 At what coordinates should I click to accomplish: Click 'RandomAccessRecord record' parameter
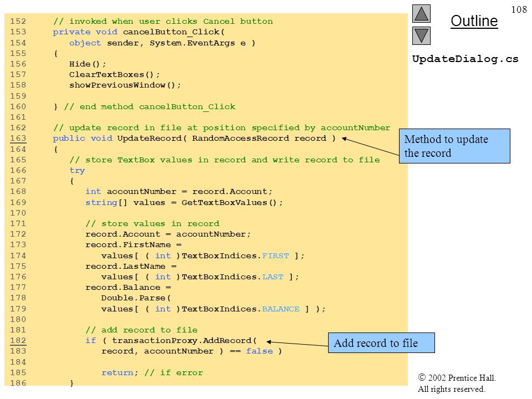(259, 139)
